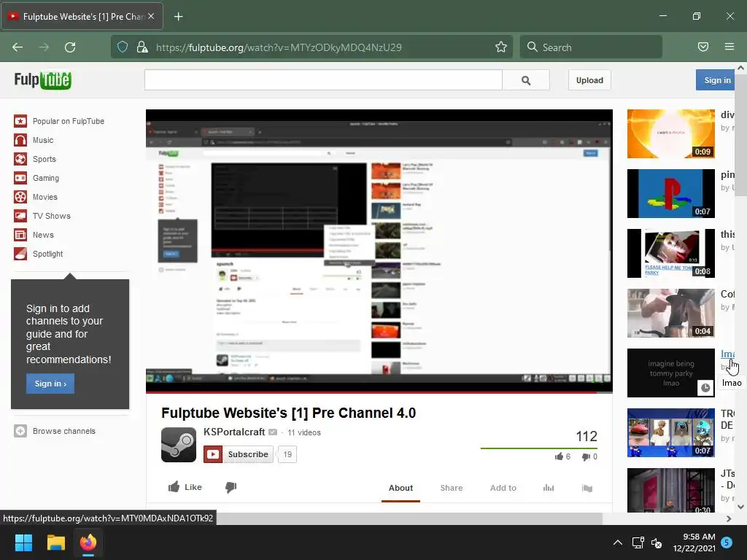Click the Browse channels plus icon

(x=20, y=431)
